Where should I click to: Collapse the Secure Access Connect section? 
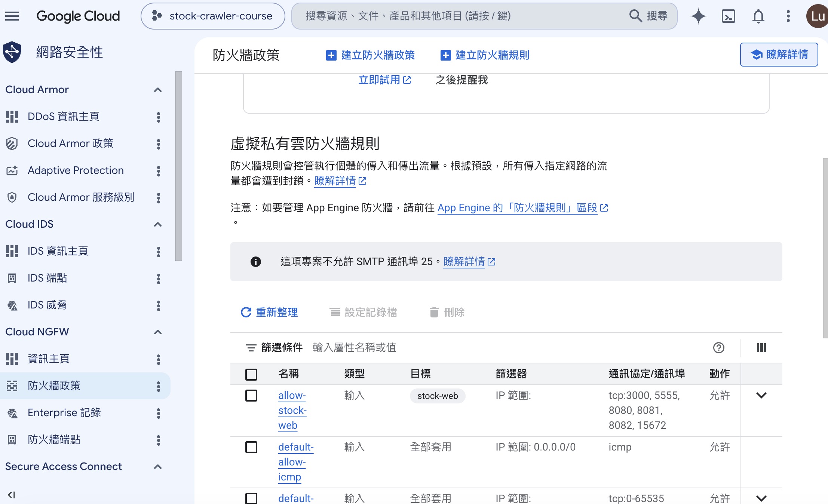[158, 467]
